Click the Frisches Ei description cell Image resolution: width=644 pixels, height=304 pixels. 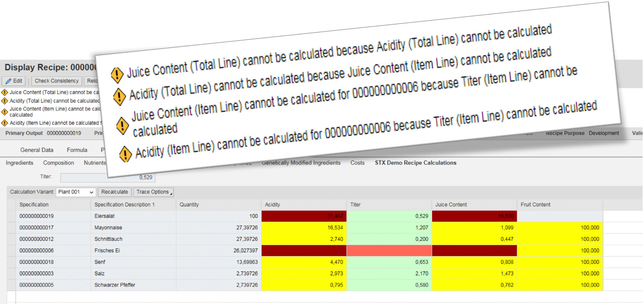click(x=133, y=250)
